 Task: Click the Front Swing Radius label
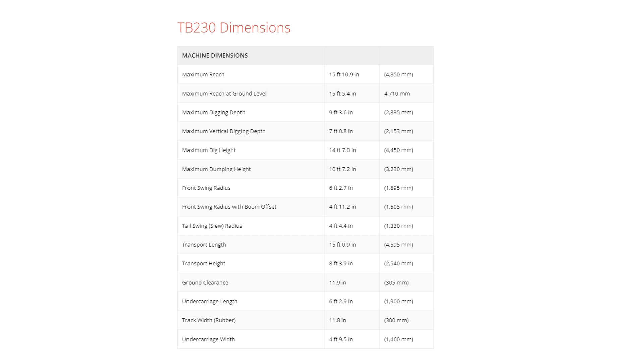coord(206,188)
